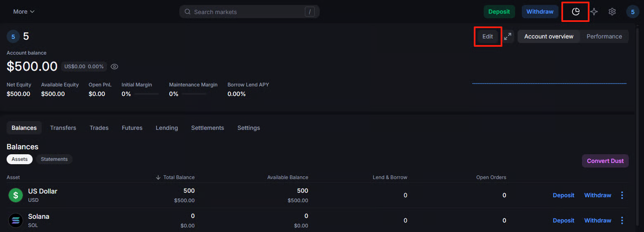The image size is (644, 232).
Task: Select the Assets pill filter
Action: (x=19, y=159)
